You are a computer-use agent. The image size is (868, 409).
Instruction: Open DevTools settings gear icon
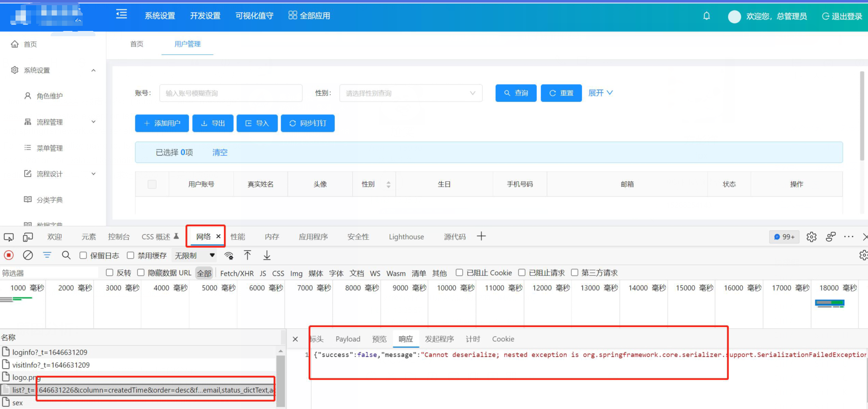pyautogui.click(x=811, y=237)
